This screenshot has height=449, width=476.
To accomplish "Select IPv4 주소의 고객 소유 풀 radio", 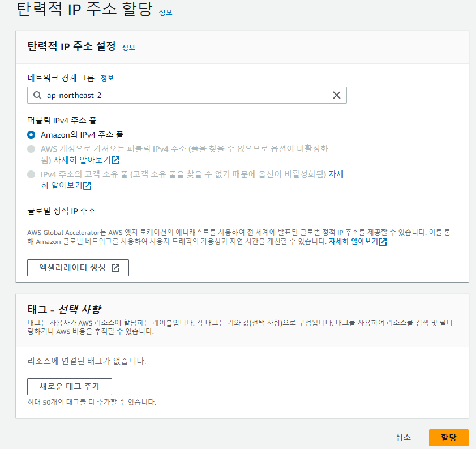I will 31,174.
